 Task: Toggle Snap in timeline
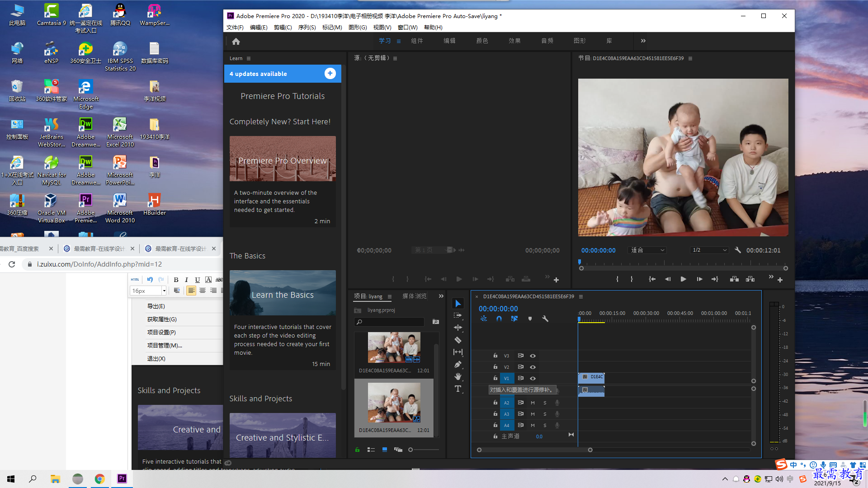pos(499,319)
